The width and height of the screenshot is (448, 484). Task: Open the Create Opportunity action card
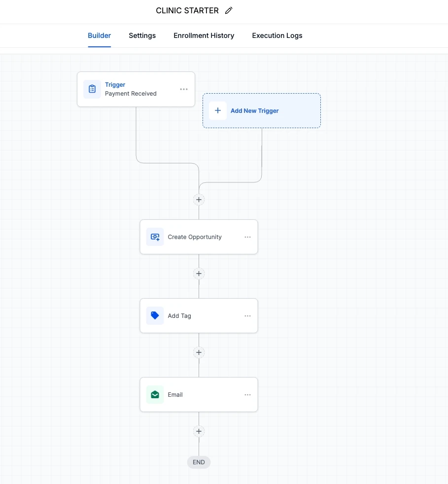[199, 237]
